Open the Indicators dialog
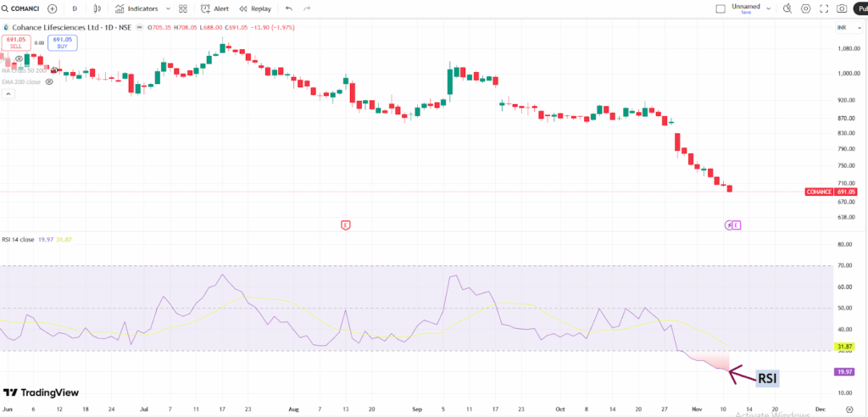 [136, 8]
